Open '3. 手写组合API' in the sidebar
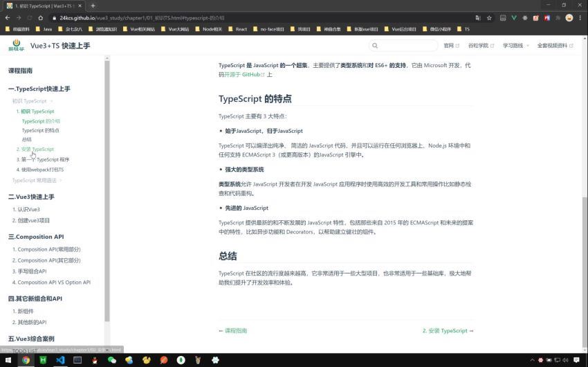The image size is (588, 367). coord(29,271)
